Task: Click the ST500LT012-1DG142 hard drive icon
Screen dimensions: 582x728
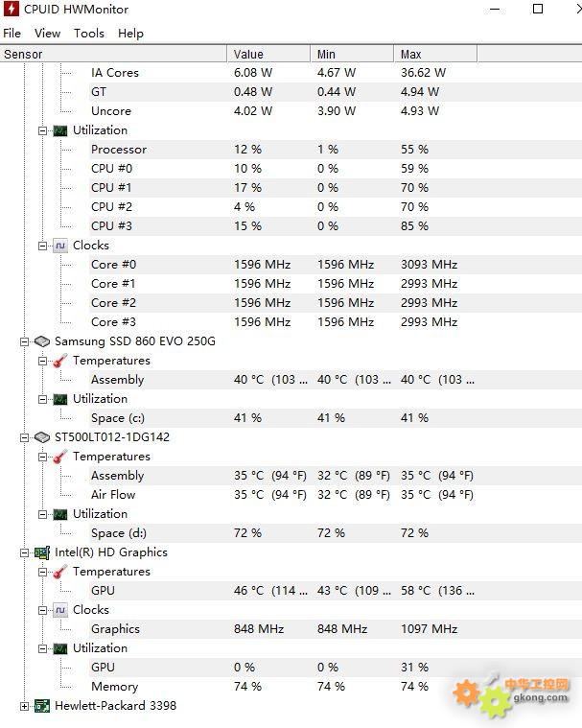Action: 42,437
